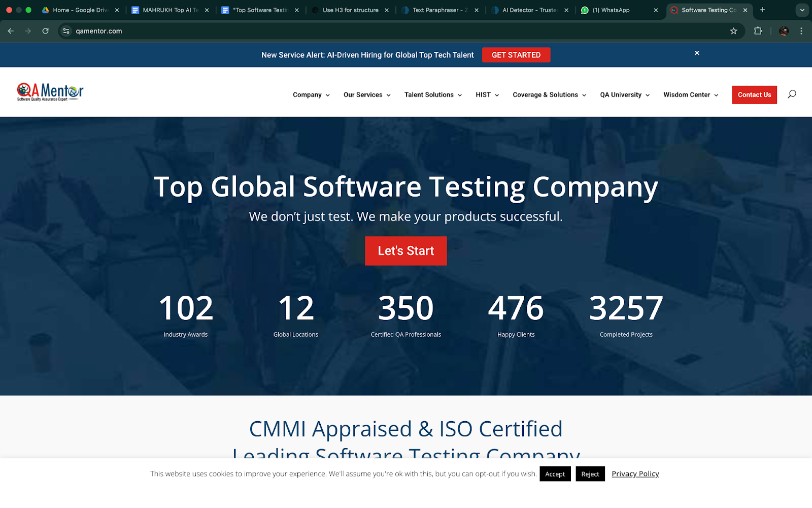Accept the cookies notice

[555, 474]
